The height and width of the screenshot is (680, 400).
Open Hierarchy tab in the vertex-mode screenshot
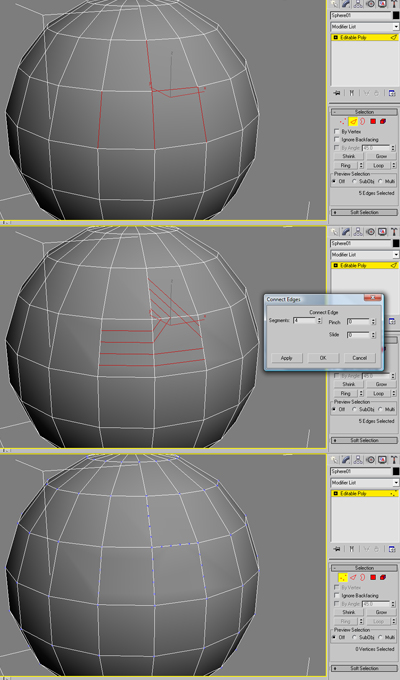point(358,460)
